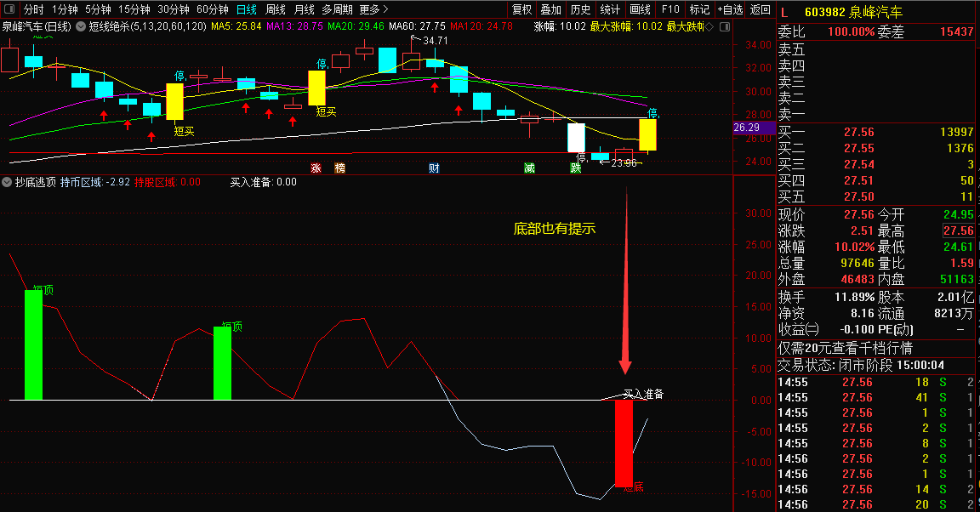Screen dimensions: 980x512
Task: Select the 1分钟 period tab
Action: click(x=65, y=9)
